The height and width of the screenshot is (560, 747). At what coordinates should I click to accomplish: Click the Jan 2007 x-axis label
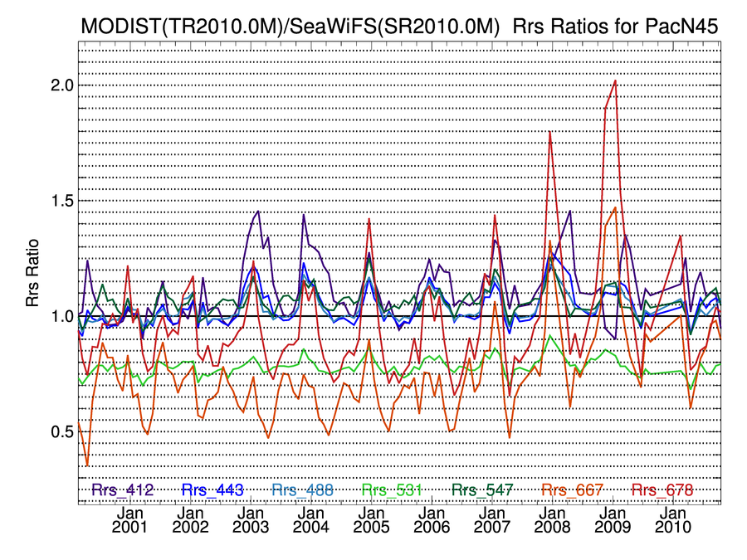[491, 520]
